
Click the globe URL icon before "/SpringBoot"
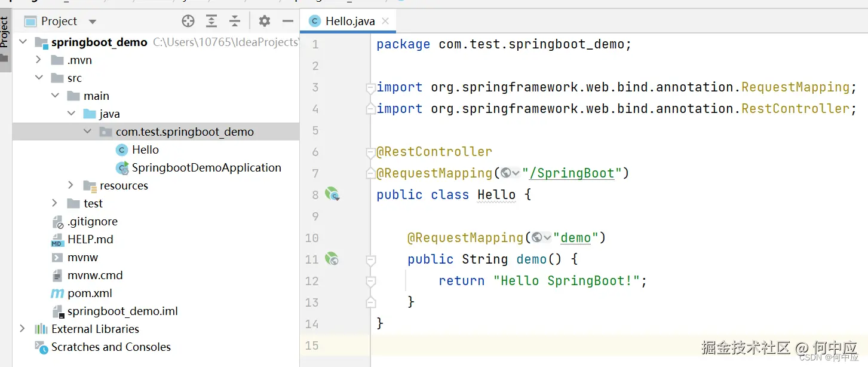(507, 173)
